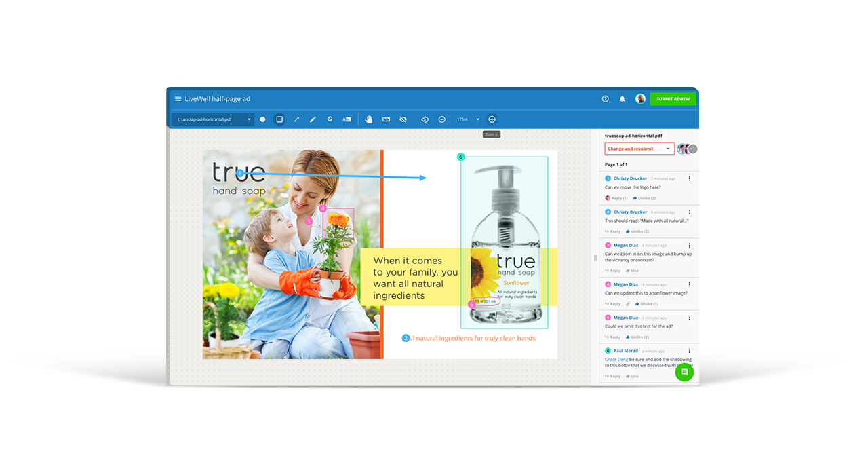Open options menu for Megan Diaz comment 3
This screenshot has width=868, height=475.
690,245
